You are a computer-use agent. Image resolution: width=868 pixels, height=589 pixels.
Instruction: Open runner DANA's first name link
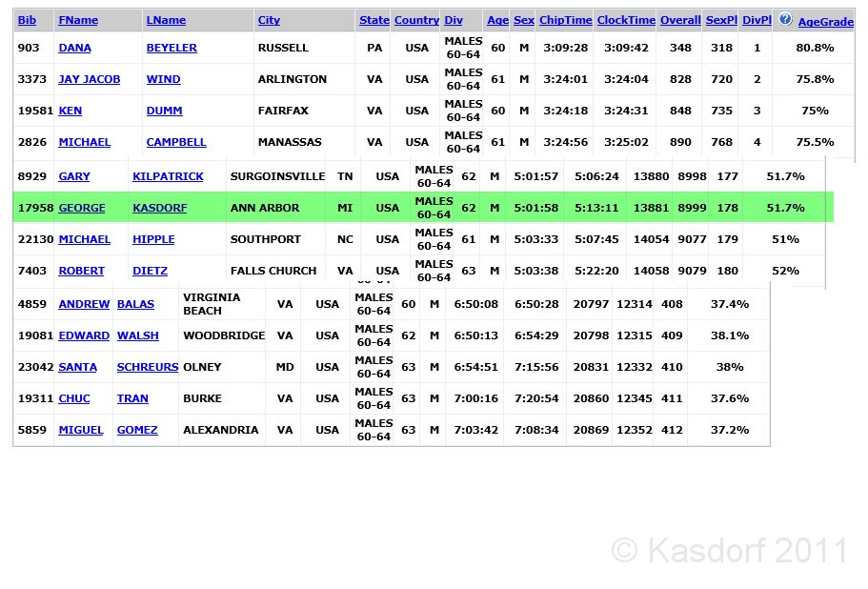coord(74,48)
